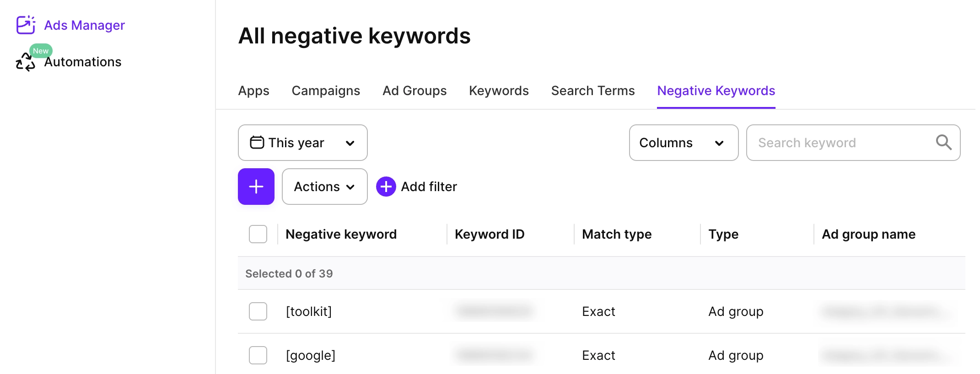Click the Ads Manager sidebar link

(85, 25)
